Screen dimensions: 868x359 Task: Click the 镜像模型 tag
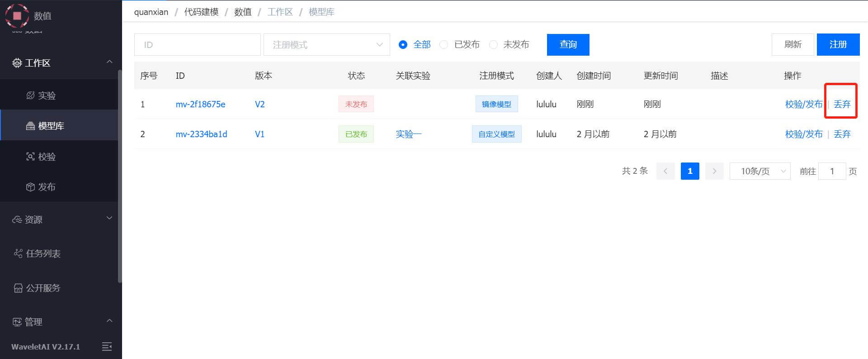click(496, 104)
